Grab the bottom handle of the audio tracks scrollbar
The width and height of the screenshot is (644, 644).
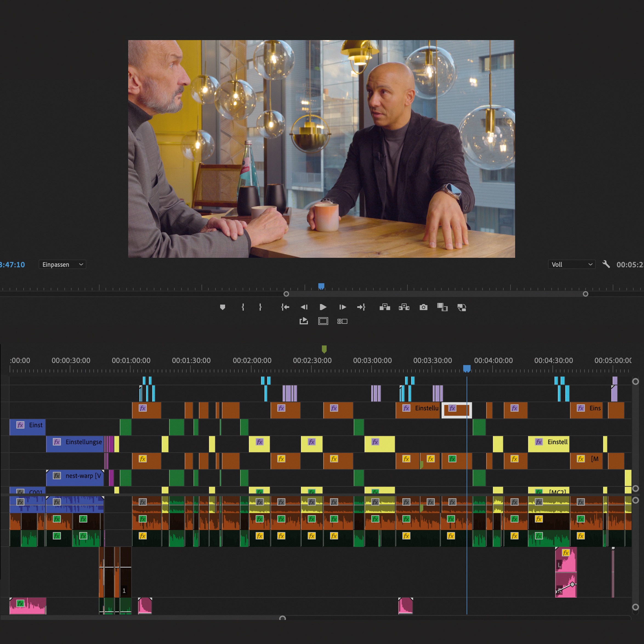[x=635, y=607]
